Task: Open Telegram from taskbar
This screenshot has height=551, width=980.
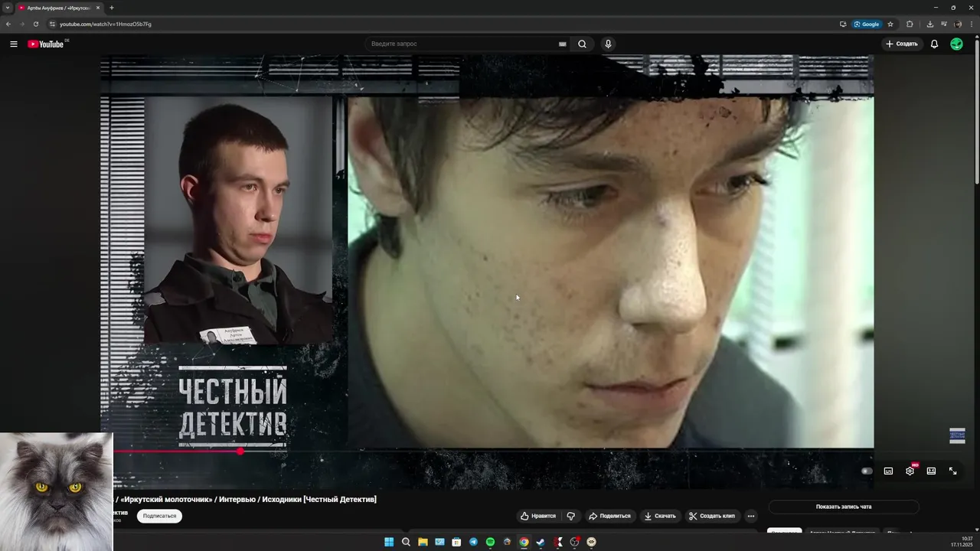Action: click(473, 542)
